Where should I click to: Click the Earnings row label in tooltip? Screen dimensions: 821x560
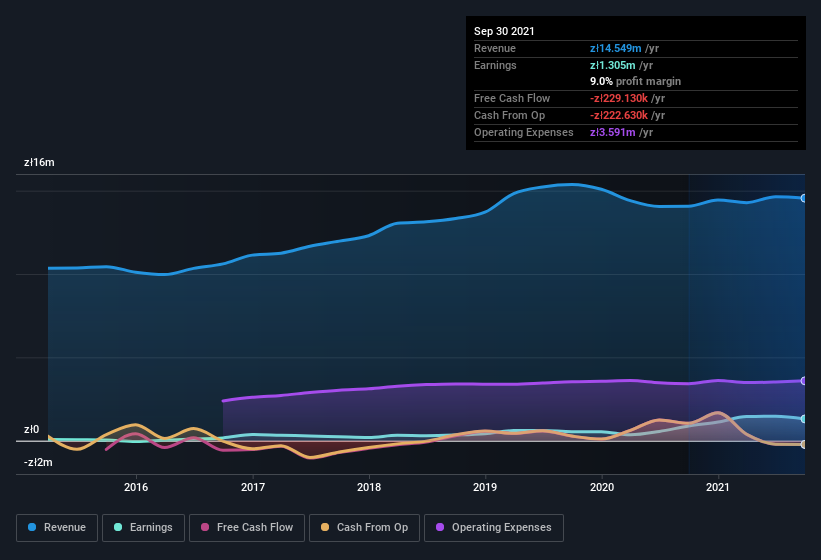pyautogui.click(x=495, y=65)
